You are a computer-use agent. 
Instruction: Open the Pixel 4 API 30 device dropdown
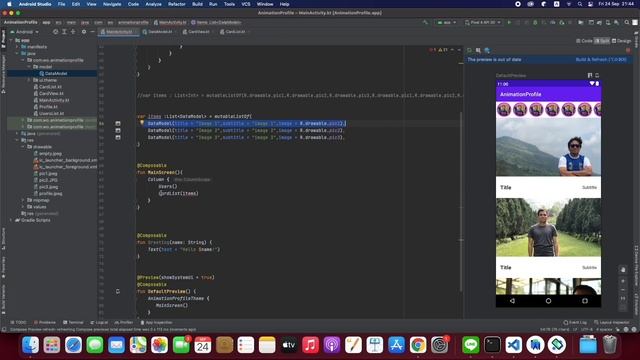[482, 22]
